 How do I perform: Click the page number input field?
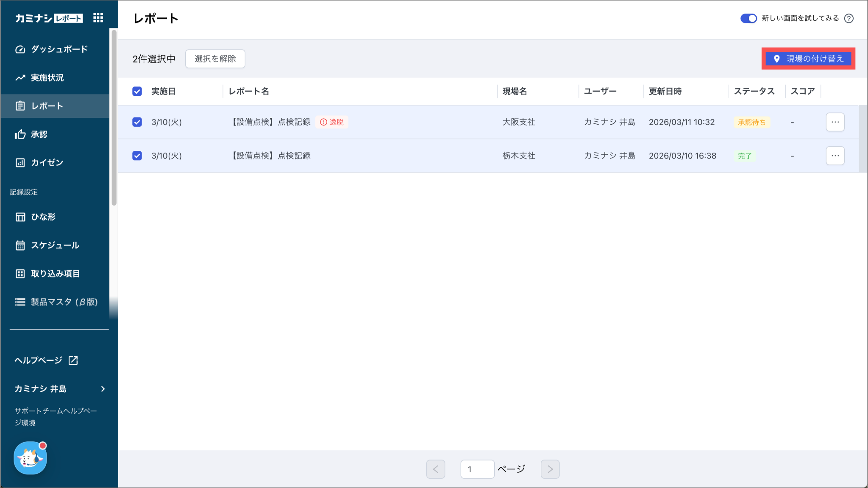coord(477,469)
